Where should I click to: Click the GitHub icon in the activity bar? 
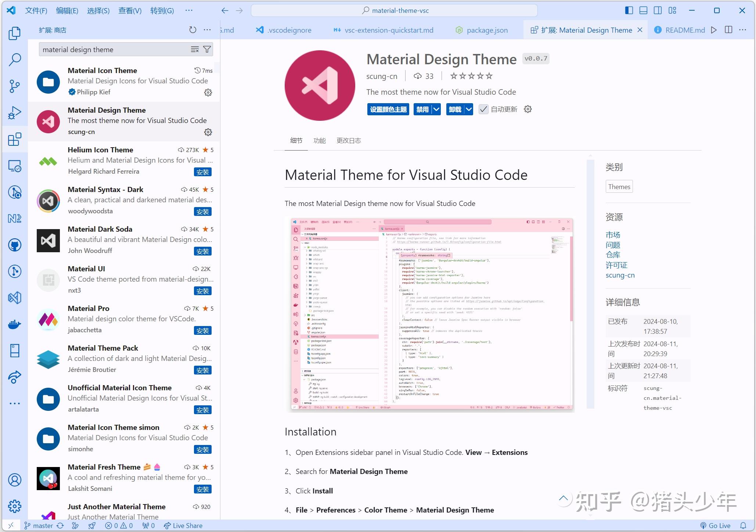point(15,245)
